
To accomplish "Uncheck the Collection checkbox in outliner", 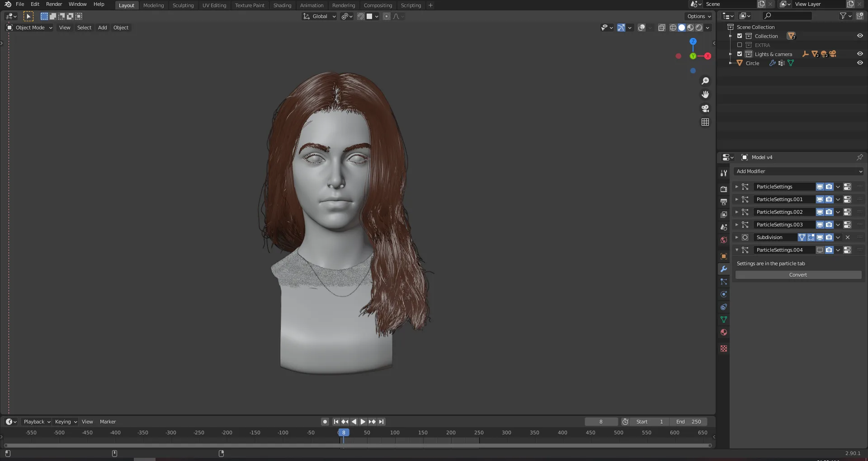I will coord(740,36).
